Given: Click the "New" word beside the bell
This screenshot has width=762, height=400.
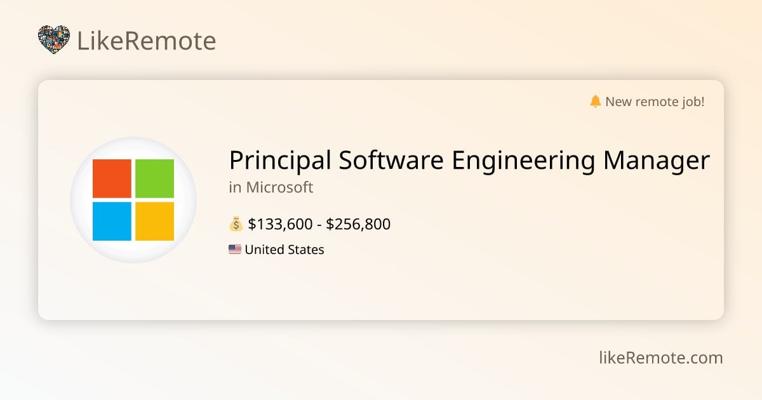Looking at the screenshot, I should click(x=620, y=101).
